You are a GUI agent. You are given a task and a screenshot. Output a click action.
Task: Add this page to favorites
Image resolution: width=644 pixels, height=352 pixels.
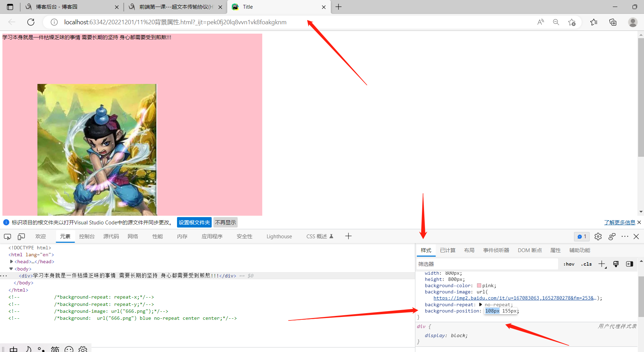click(572, 22)
